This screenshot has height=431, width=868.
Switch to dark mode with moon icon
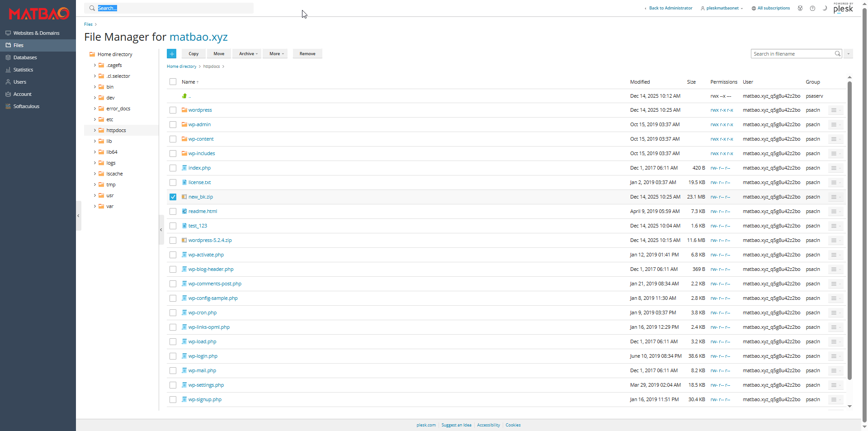point(825,8)
